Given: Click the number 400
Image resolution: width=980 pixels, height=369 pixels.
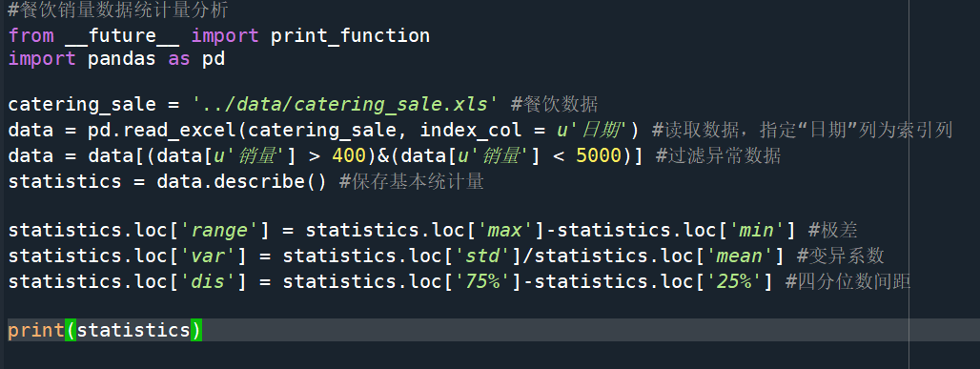Looking at the screenshot, I should (349, 156).
